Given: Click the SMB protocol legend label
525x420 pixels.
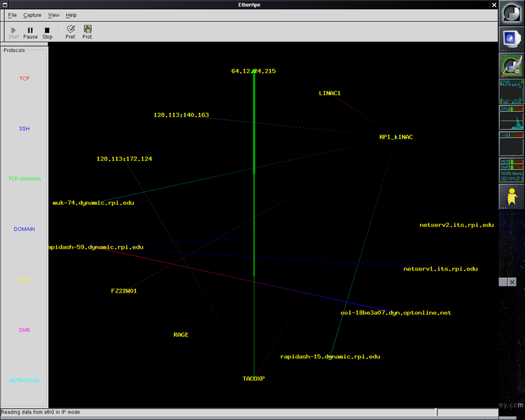Looking at the screenshot, I should [x=24, y=330].
